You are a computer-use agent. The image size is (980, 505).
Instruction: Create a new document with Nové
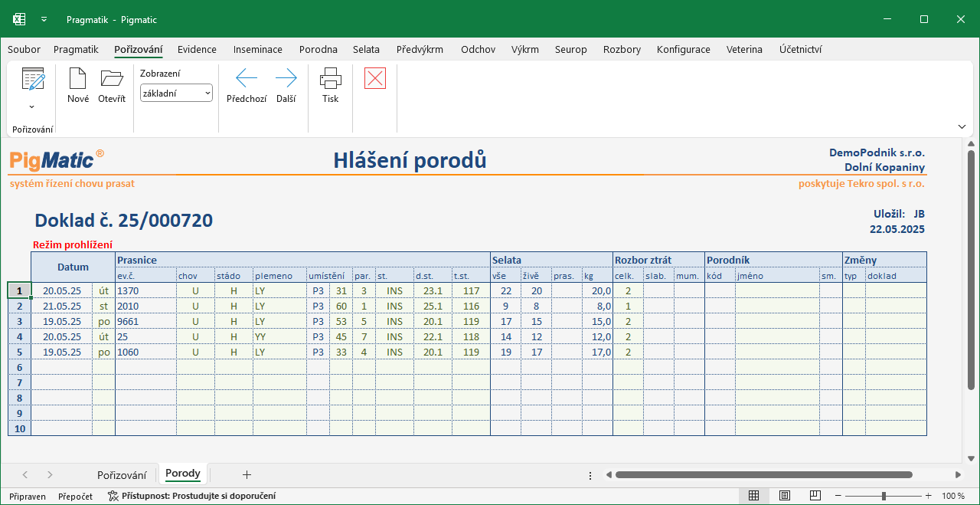click(78, 86)
